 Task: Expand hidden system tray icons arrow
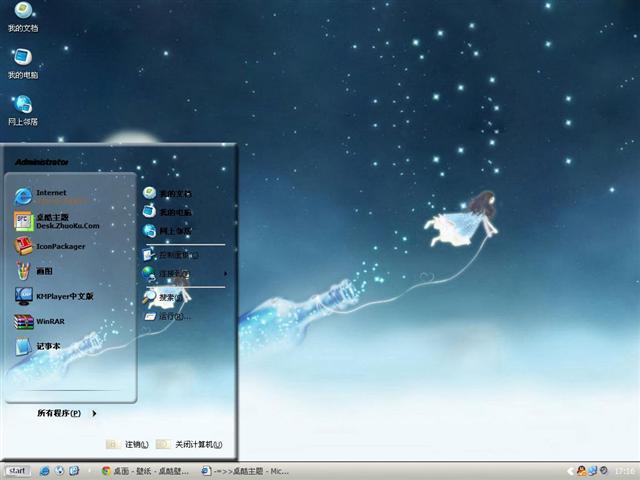(x=570, y=471)
